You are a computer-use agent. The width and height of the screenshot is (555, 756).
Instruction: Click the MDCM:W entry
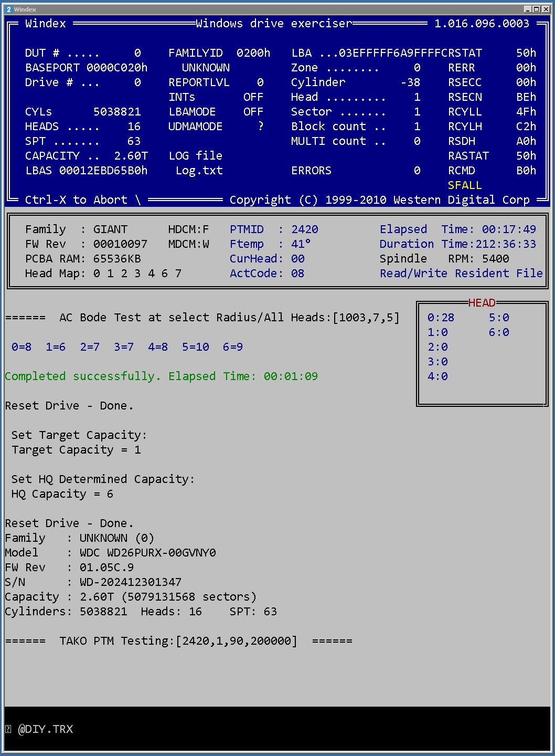189,244
